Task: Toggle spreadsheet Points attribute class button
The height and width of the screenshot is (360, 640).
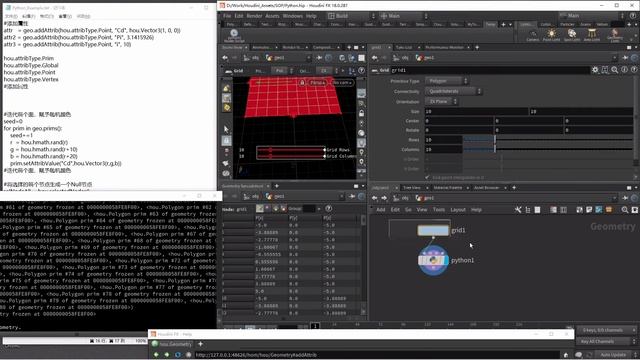Action: pos(260,209)
